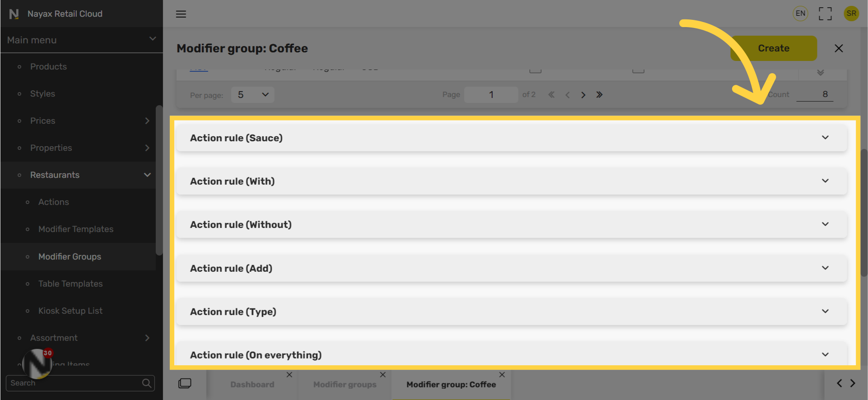Switch to the Modifier groups tab

pyautogui.click(x=345, y=385)
